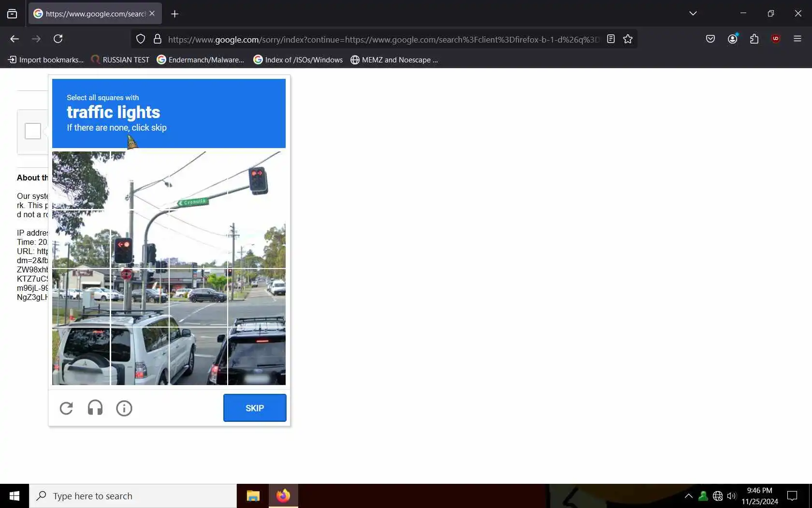The height and width of the screenshot is (508, 812).
Task: Open the tracking protection shield icon
Action: (x=141, y=39)
